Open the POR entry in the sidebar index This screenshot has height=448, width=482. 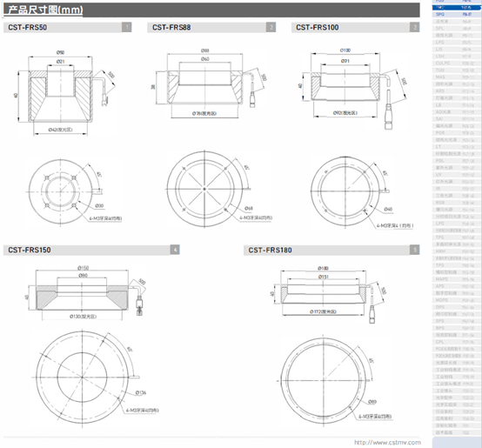(456, 133)
